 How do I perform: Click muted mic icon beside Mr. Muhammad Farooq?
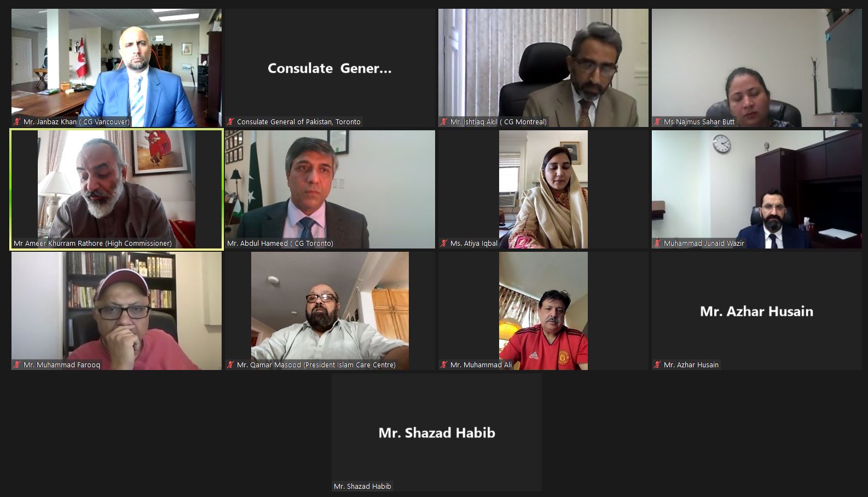tap(17, 365)
